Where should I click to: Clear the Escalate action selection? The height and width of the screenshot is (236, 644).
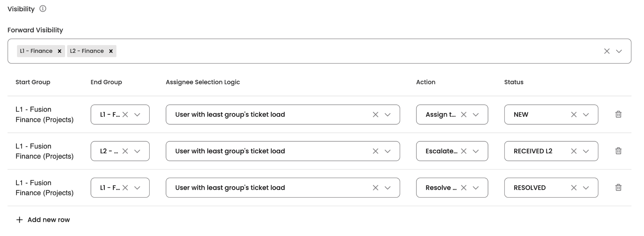pos(464,151)
